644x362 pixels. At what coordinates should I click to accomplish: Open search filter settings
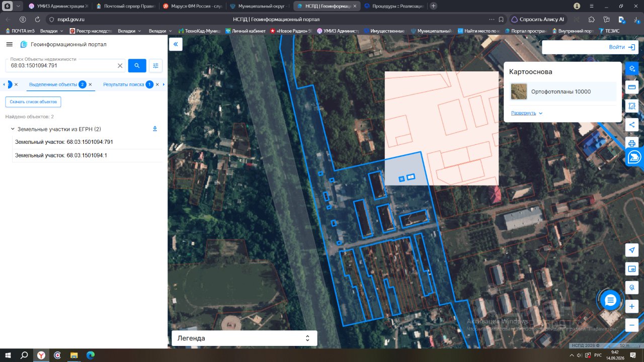pos(155,66)
